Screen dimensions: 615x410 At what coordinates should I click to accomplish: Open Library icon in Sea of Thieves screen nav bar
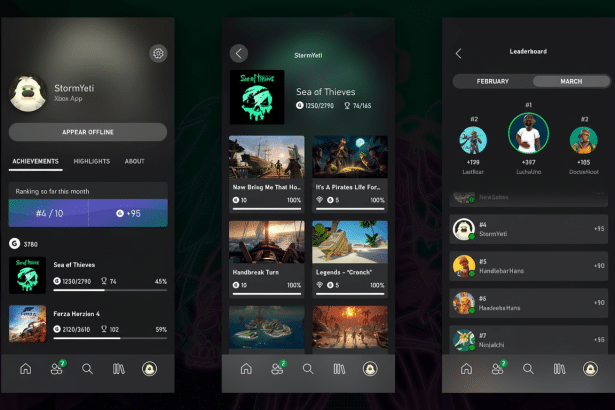(339, 369)
